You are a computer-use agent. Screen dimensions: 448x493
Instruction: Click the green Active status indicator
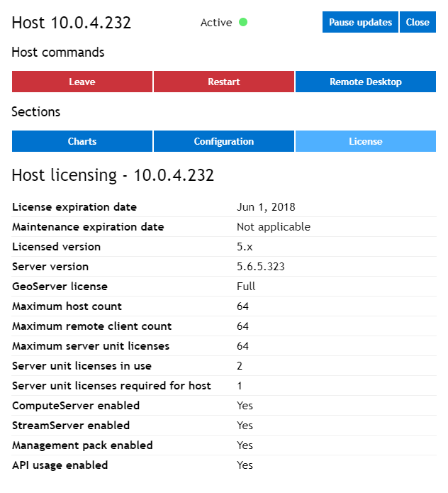(x=243, y=22)
